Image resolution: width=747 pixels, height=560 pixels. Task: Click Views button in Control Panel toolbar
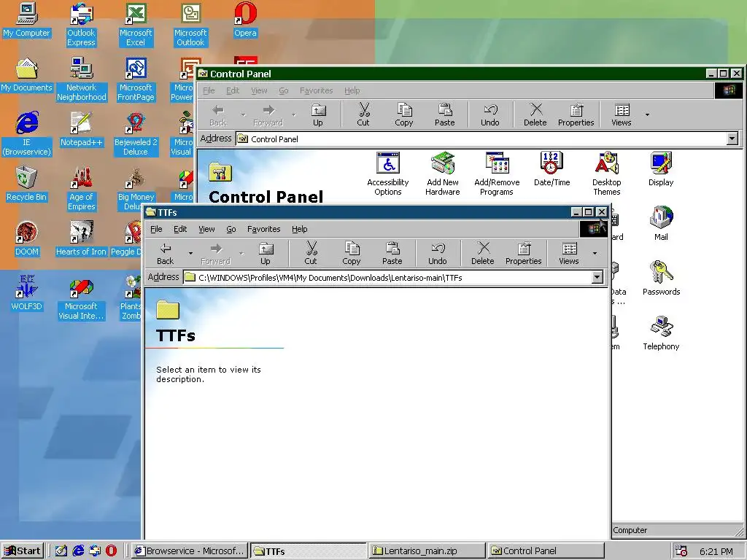click(622, 114)
